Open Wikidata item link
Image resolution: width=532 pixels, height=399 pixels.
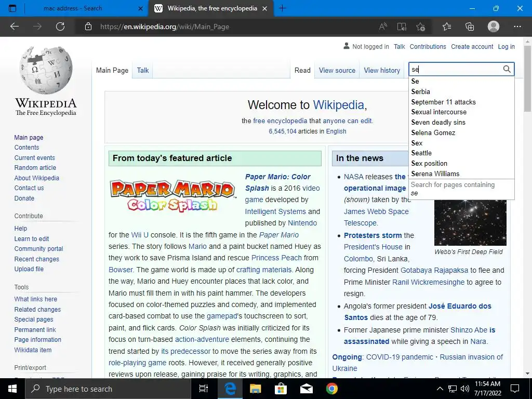click(33, 350)
